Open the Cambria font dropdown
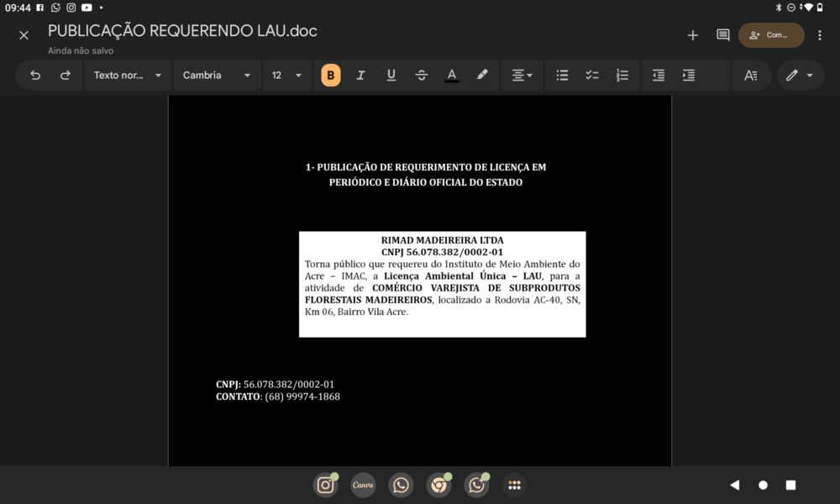 click(217, 76)
